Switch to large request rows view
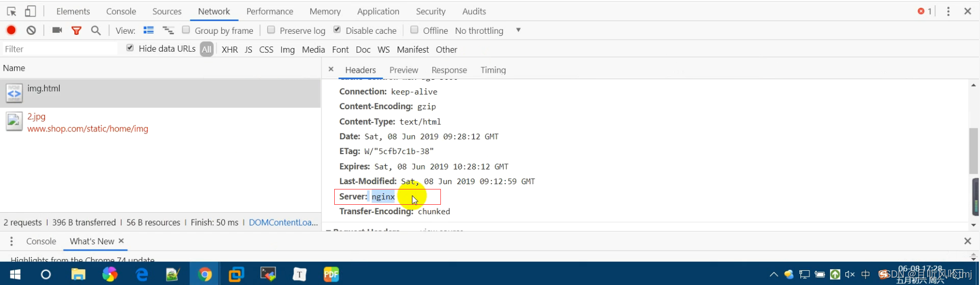980x285 pixels. coord(148,30)
